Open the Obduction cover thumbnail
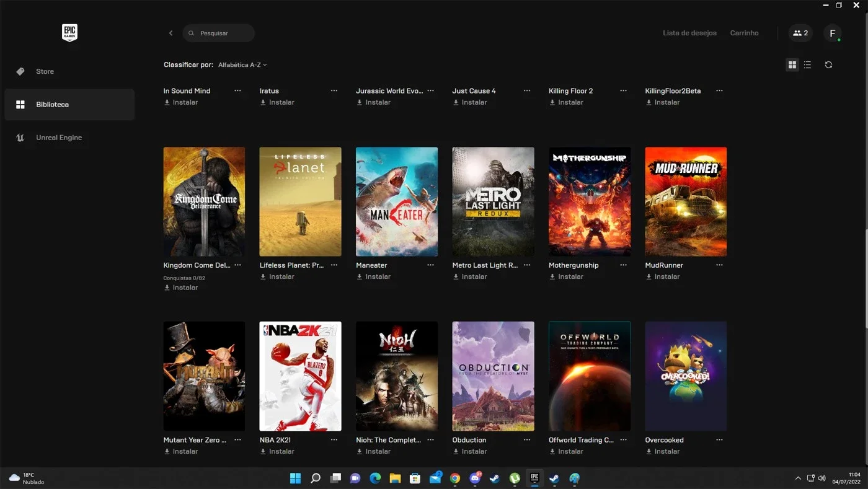 [x=493, y=376]
